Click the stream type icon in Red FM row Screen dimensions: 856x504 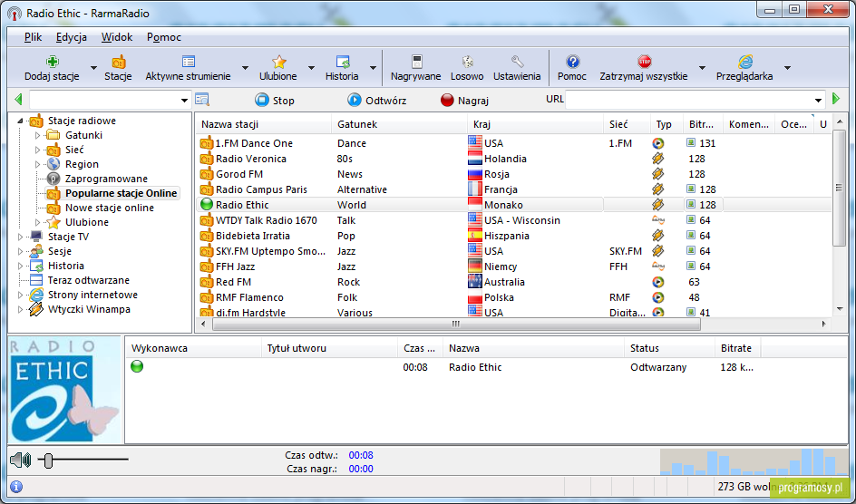point(658,282)
